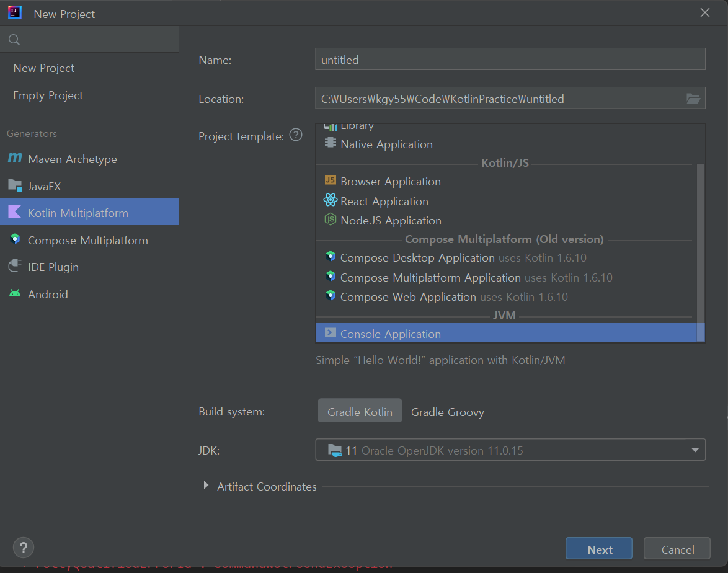Select Node.JS Application template
Image resolution: width=728 pixels, height=573 pixels.
pyautogui.click(x=506, y=220)
